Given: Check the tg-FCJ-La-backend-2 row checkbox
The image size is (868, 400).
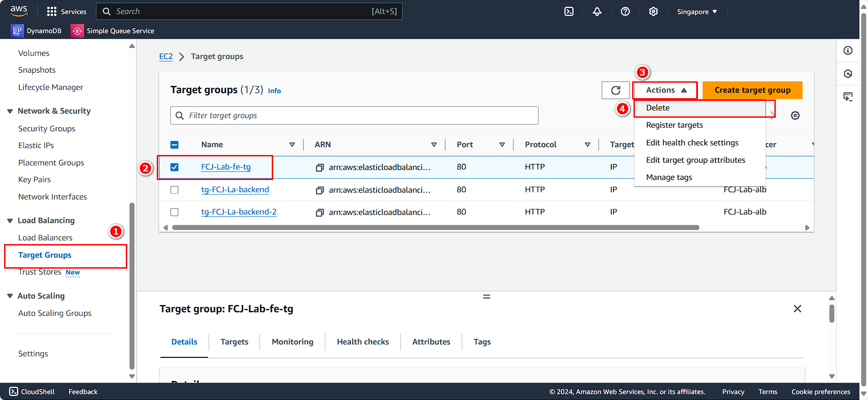Looking at the screenshot, I should pyautogui.click(x=175, y=212).
